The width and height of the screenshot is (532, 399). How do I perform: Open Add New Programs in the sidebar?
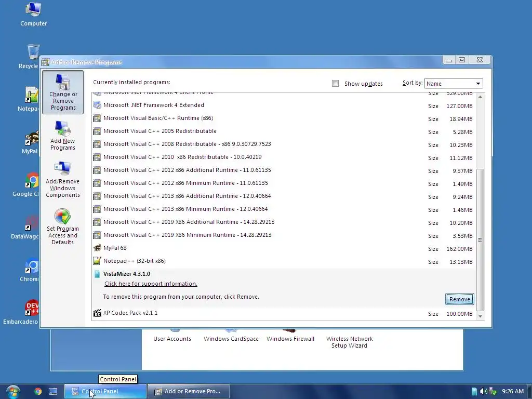click(63, 136)
